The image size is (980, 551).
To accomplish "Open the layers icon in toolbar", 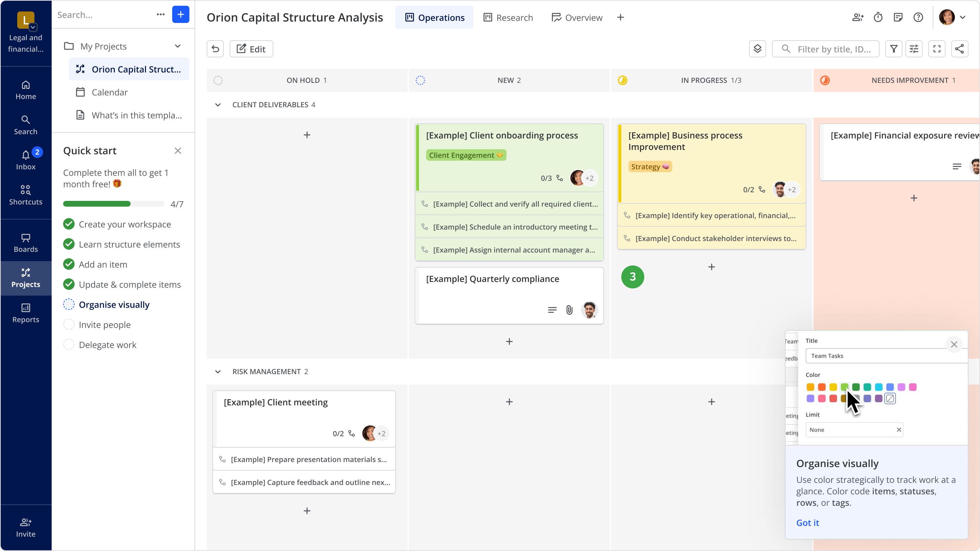I will [x=757, y=49].
